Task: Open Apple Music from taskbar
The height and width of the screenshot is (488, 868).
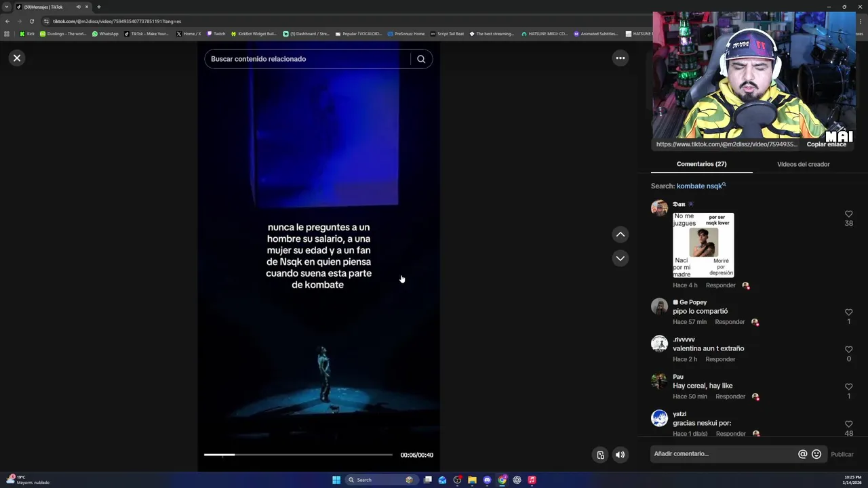Action: (x=532, y=480)
